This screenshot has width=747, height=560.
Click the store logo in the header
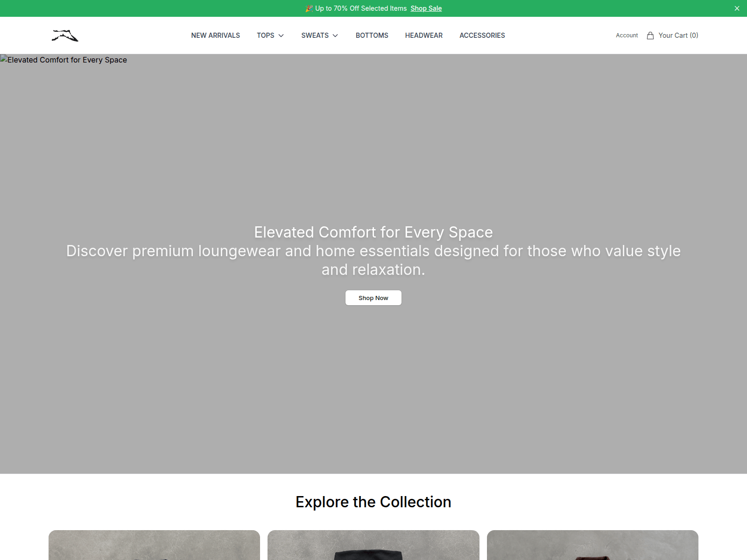65,35
